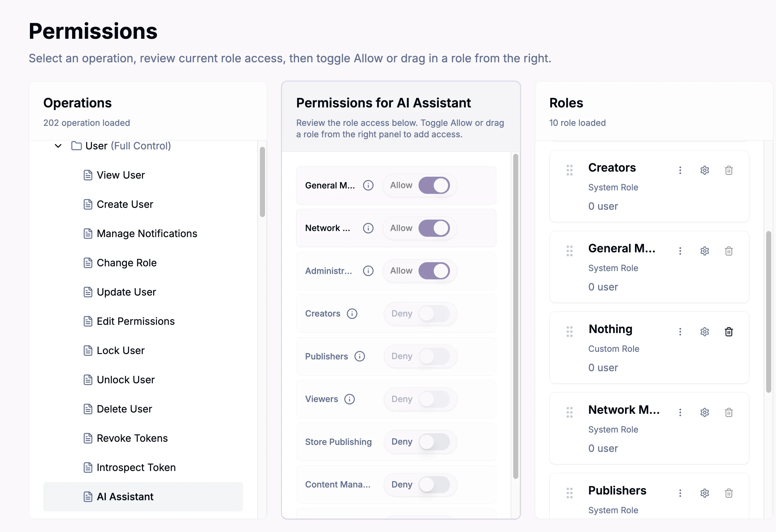
Task: Open settings gear for General M... role
Action: click(x=705, y=251)
